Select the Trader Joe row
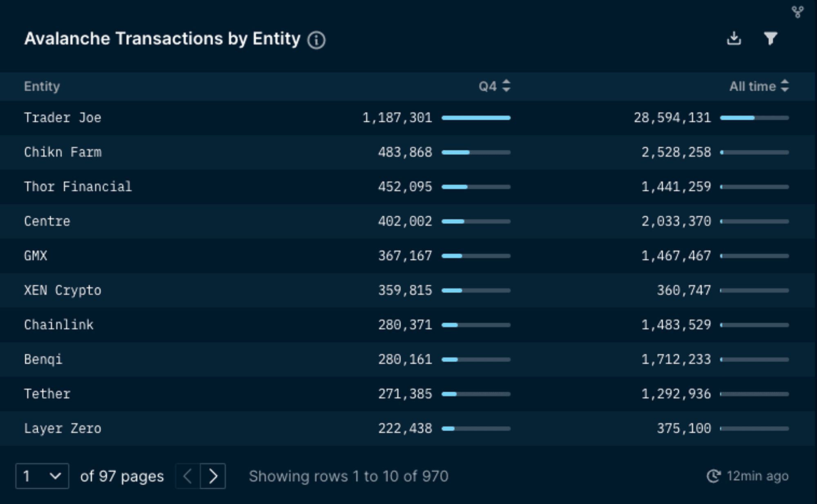 (408, 118)
